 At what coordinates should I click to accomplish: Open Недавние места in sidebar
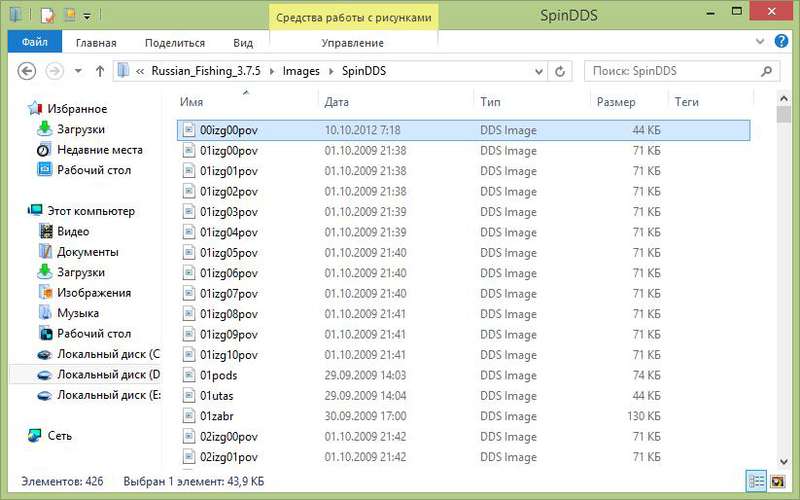pos(99,149)
